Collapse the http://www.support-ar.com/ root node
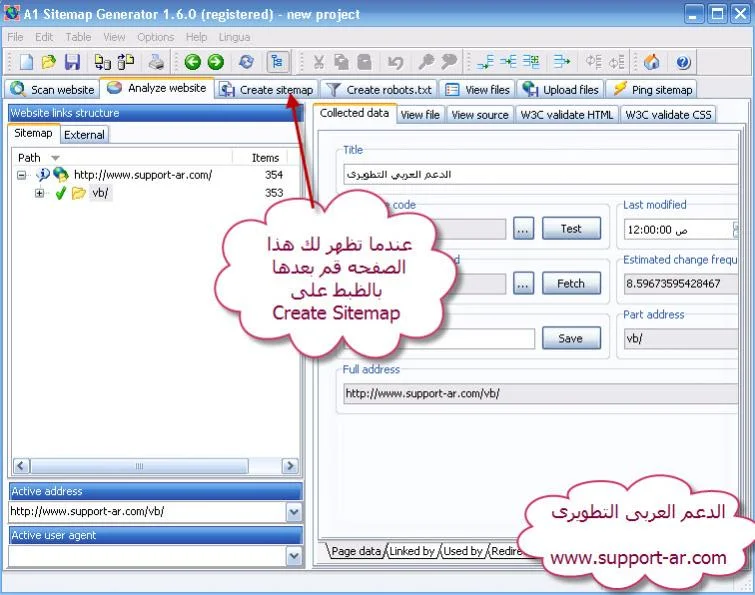 tap(22, 175)
